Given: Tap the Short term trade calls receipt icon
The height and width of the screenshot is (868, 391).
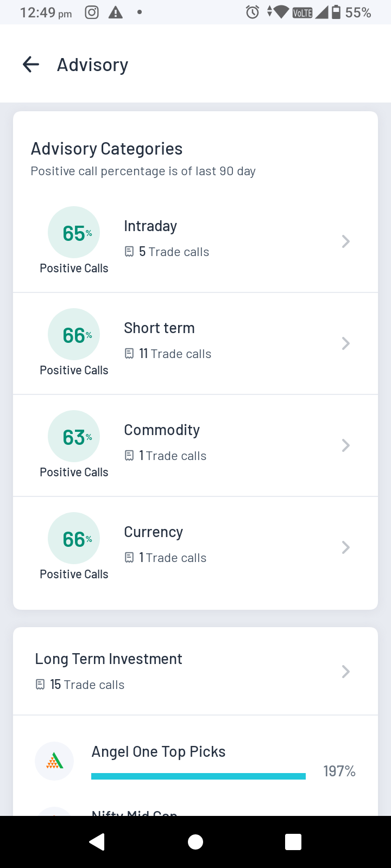Looking at the screenshot, I should click(x=129, y=354).
